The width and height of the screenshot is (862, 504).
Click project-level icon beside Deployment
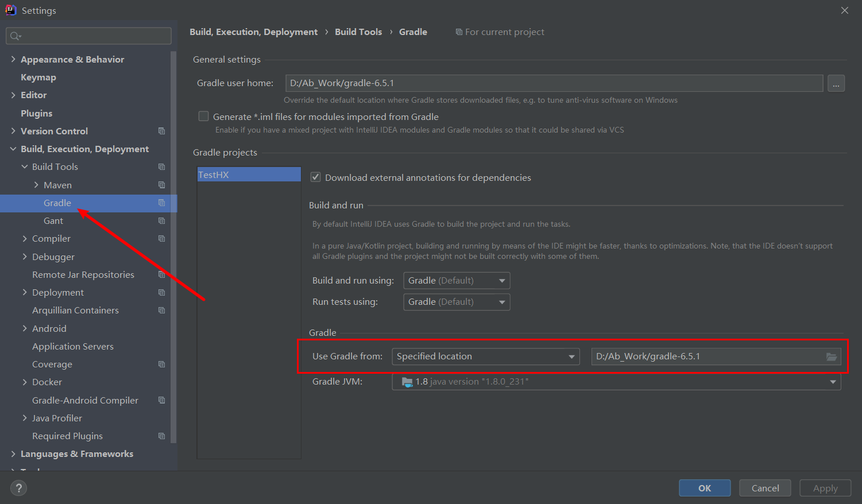pos(161,292)
